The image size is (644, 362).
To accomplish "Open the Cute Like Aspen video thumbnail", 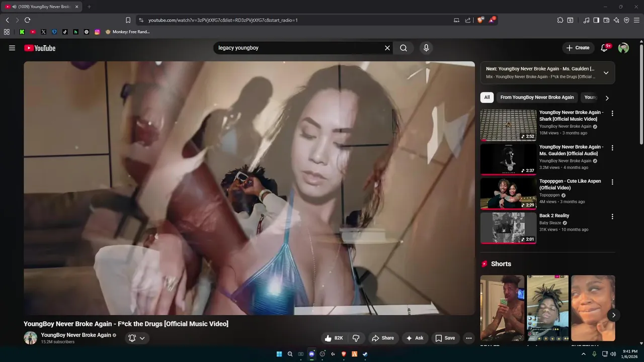I will pyautogui.click(x=508, y=194).
